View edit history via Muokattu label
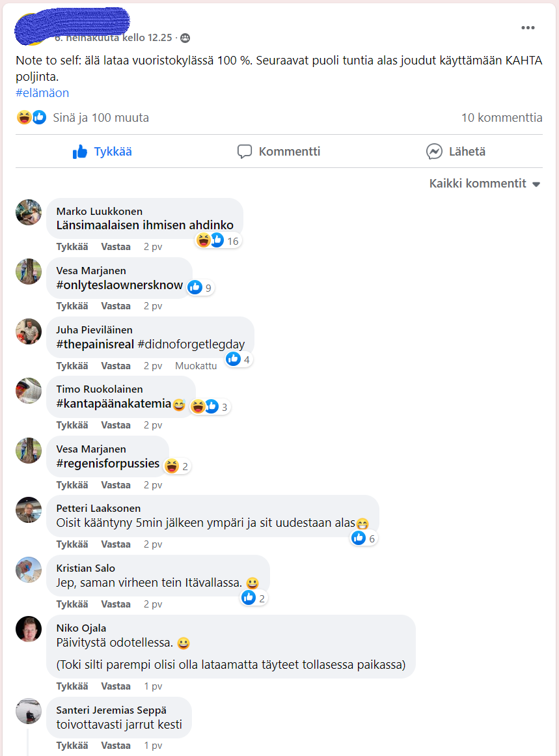Image resolution: width=559 pixels, height=756 pixels. click(196, 366)
